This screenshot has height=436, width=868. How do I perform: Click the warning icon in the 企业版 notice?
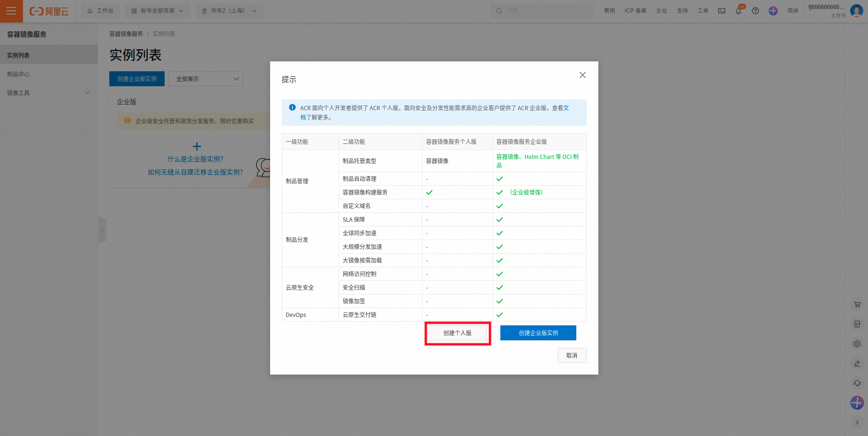pyautogui.click(x=127, y=120)
